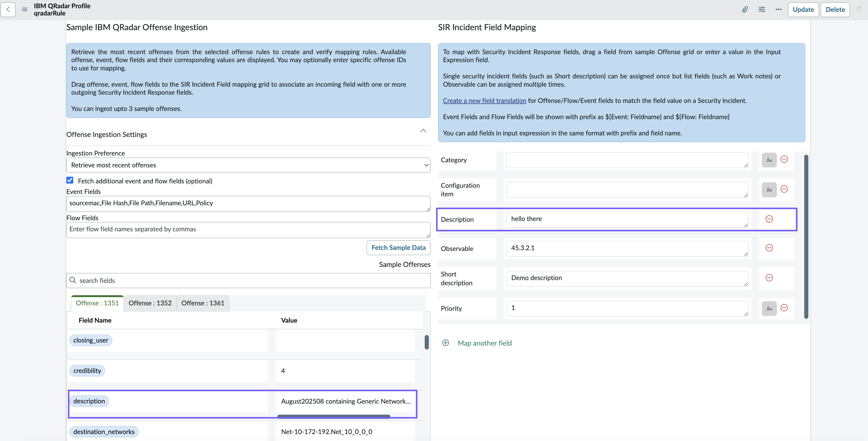The height and width of the screenshot is (441, 868).
Task: Click the Configuration item input field
Action: click(x=627, y=190)
